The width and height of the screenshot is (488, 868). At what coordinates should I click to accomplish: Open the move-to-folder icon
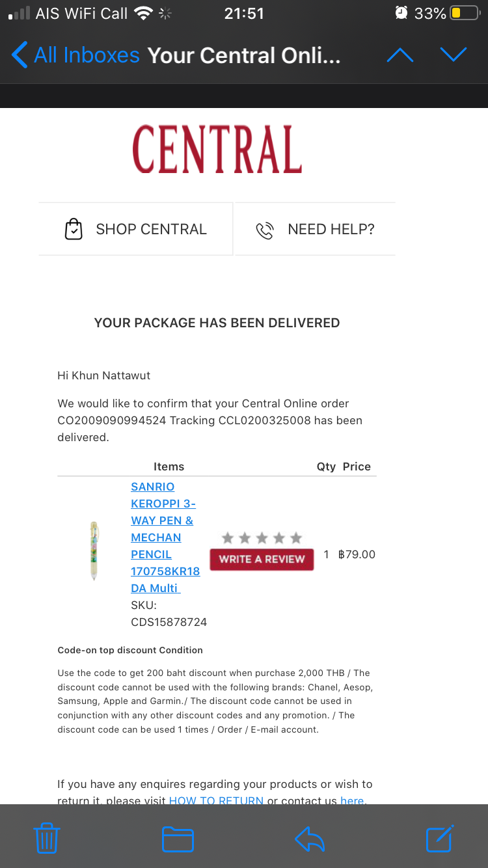(178, 839)
